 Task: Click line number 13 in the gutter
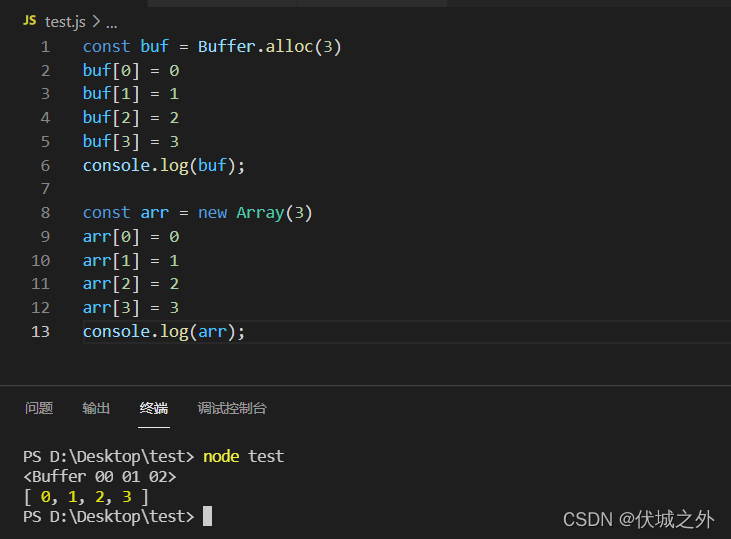pyautogui.click(x=41, y=332)
